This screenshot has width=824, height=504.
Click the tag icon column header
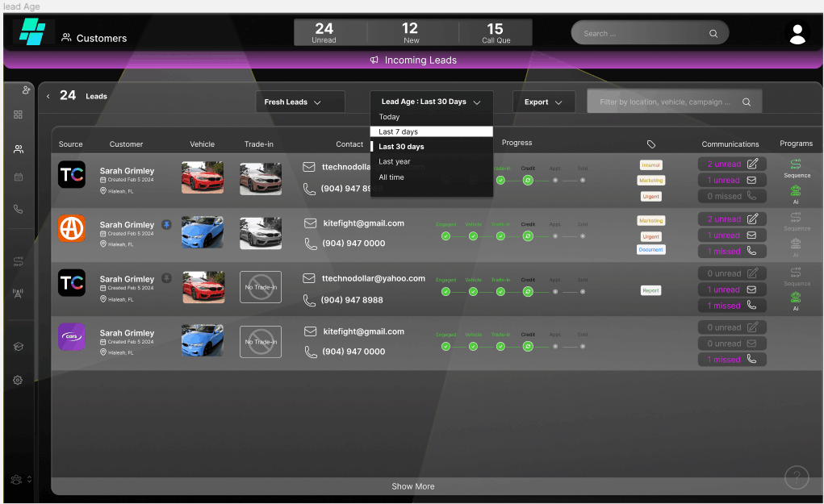[x=651, y=144]
